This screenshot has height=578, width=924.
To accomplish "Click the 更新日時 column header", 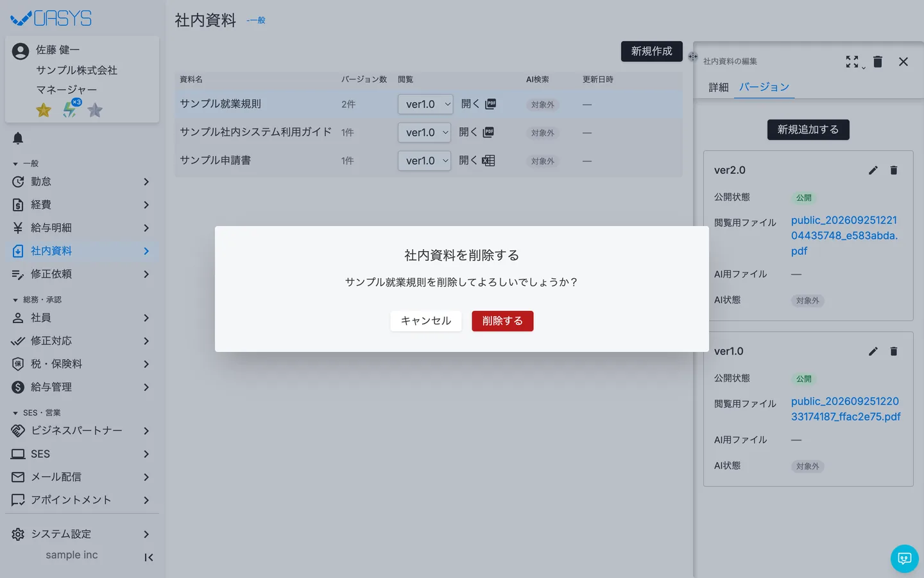I will tap(598, 80).
